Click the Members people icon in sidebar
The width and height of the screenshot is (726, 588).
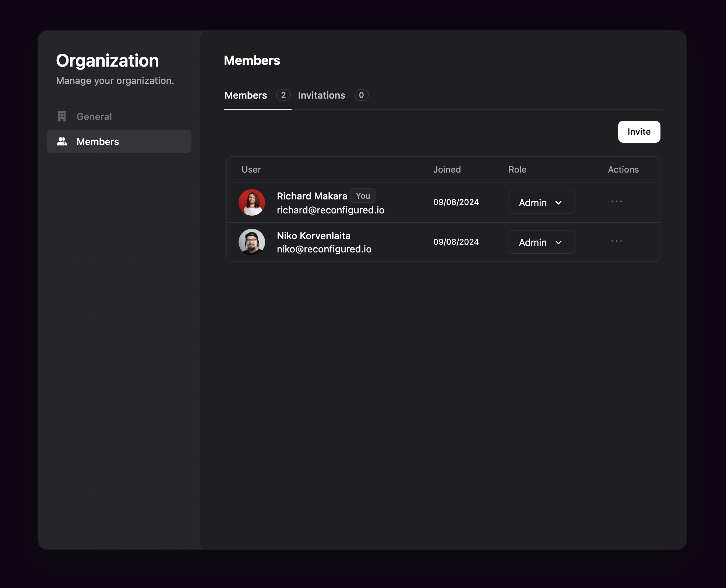pos(62,141)
